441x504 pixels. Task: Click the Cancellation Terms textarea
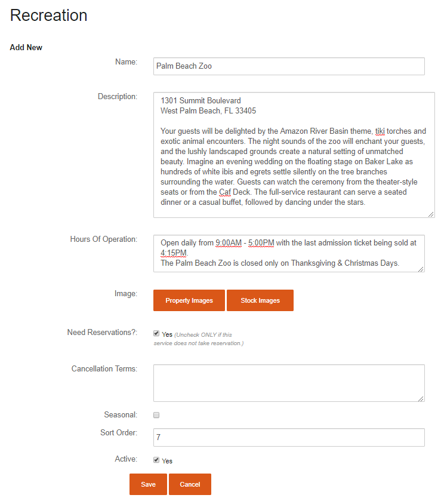(x=289, y=383)
